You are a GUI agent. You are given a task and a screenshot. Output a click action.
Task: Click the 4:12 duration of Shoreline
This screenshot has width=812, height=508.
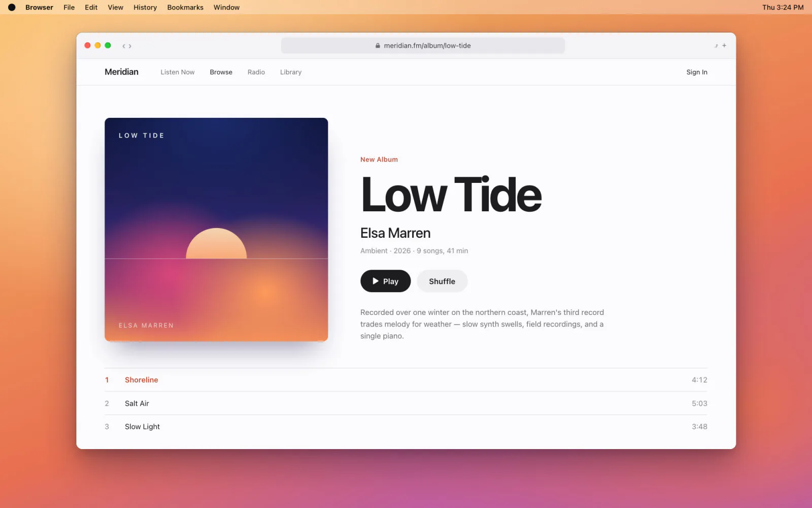[x=699, y=380]
